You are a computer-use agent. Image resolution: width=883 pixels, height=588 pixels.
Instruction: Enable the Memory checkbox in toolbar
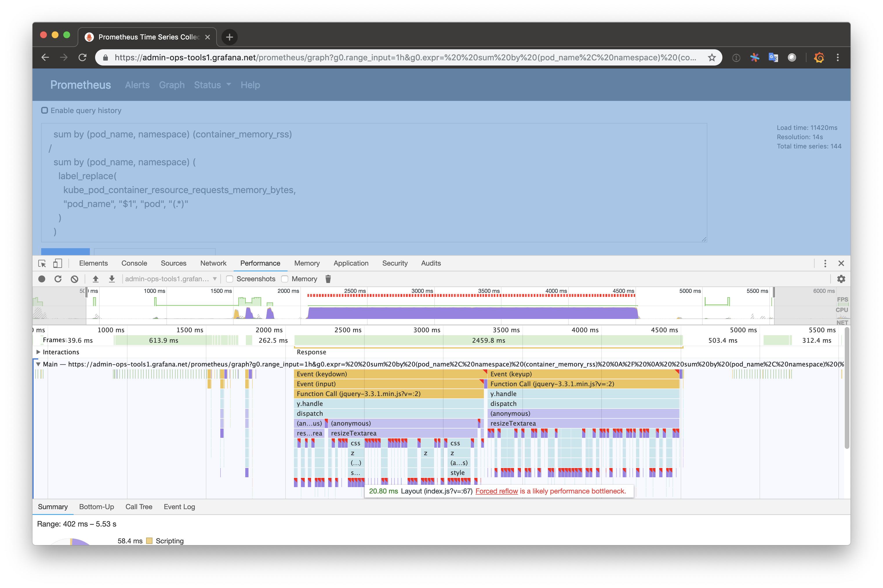(x=285, y=279)
